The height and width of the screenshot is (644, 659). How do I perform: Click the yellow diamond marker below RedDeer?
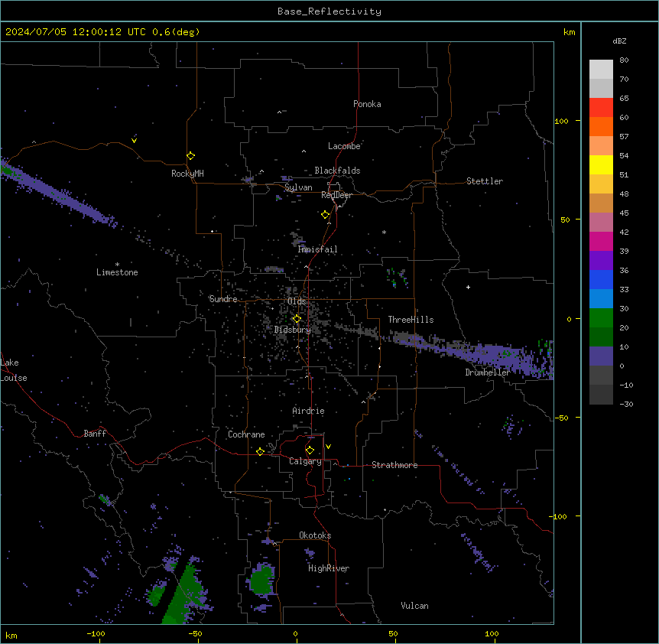pyautogui.click(x=325, y=215)
